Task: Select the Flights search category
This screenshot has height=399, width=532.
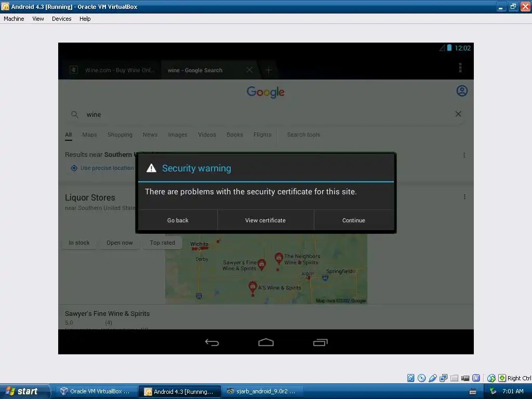Action: click(x=262, y=135)
